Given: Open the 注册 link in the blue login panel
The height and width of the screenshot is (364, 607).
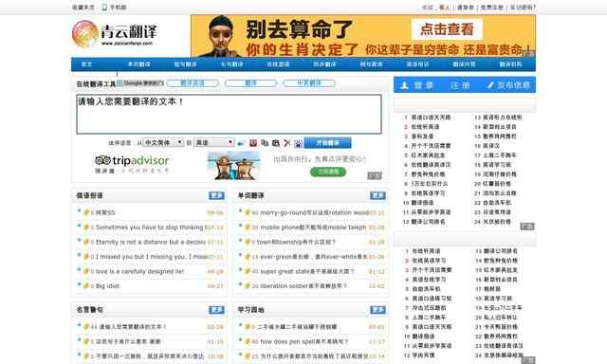Looking at the screenshot, I should coord(460,85).
